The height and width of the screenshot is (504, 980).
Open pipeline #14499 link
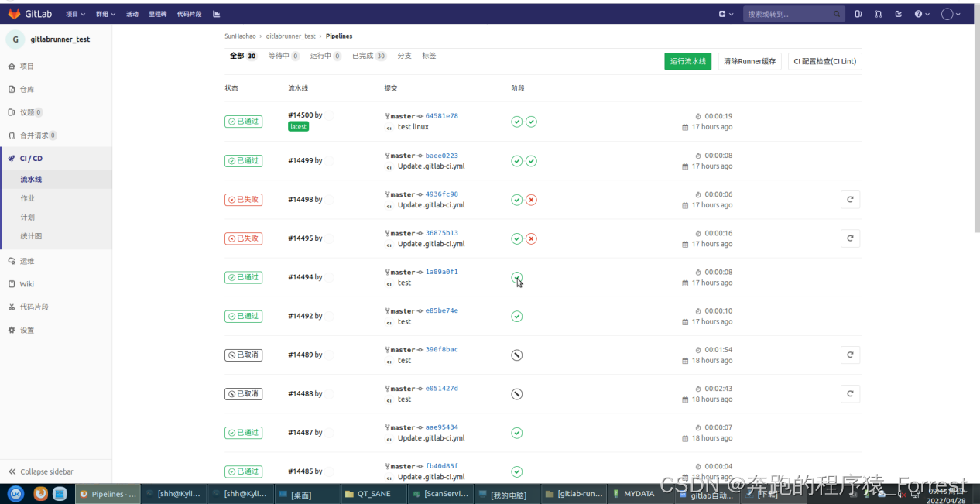tap(300, 161)
